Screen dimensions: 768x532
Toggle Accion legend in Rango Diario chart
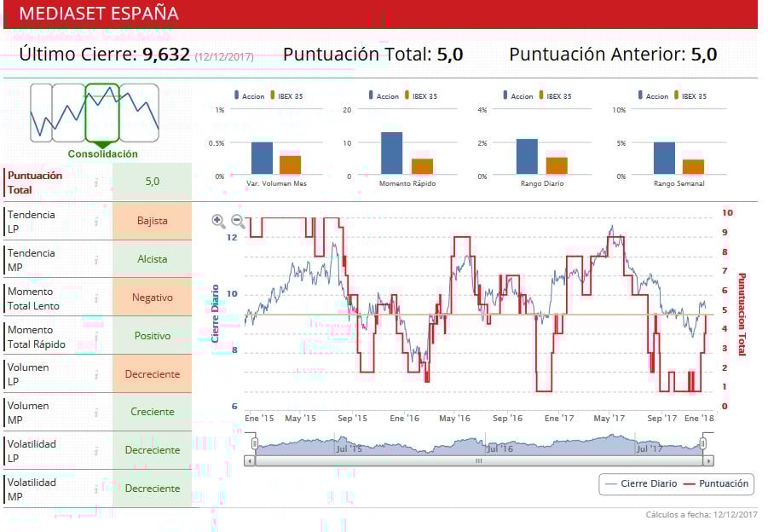coord(518,95)
